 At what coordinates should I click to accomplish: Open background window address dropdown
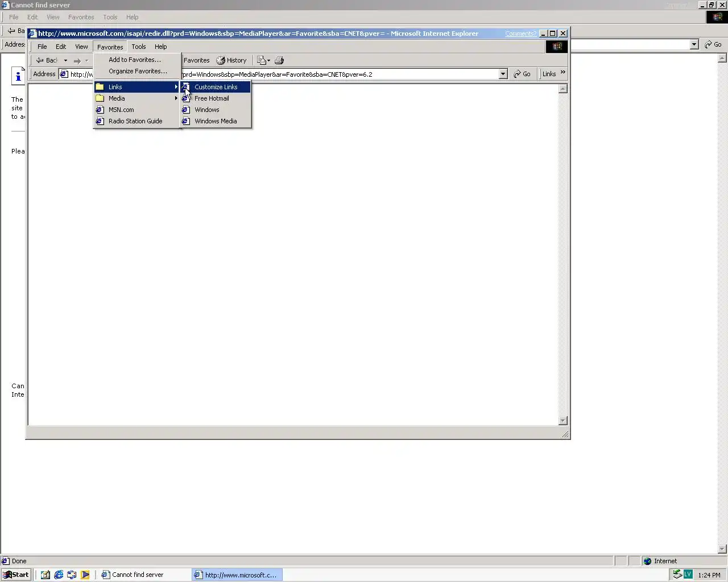point(694,44)
